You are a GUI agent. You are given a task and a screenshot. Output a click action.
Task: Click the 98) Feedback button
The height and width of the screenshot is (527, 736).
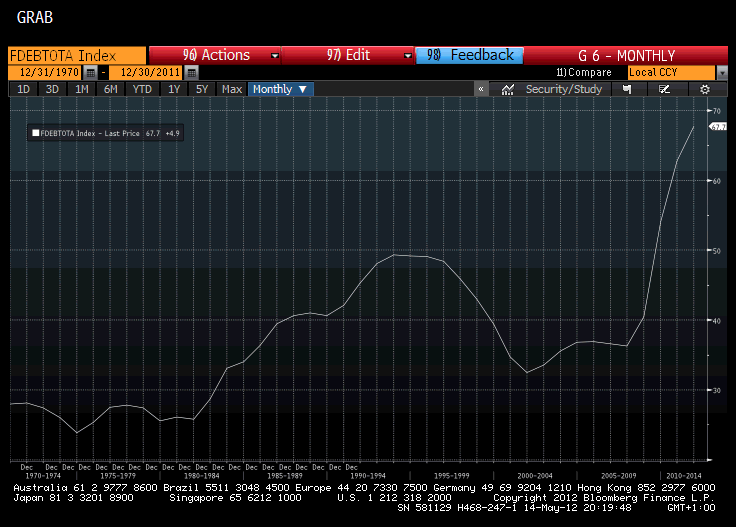click(x=469, y=55)
